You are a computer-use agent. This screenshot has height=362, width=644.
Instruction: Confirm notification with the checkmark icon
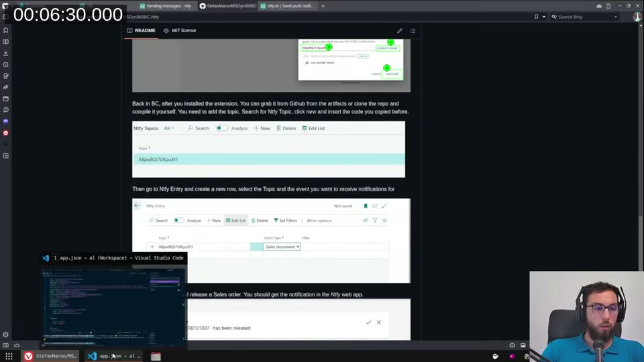pyautogui.click(x=368, y=322)
